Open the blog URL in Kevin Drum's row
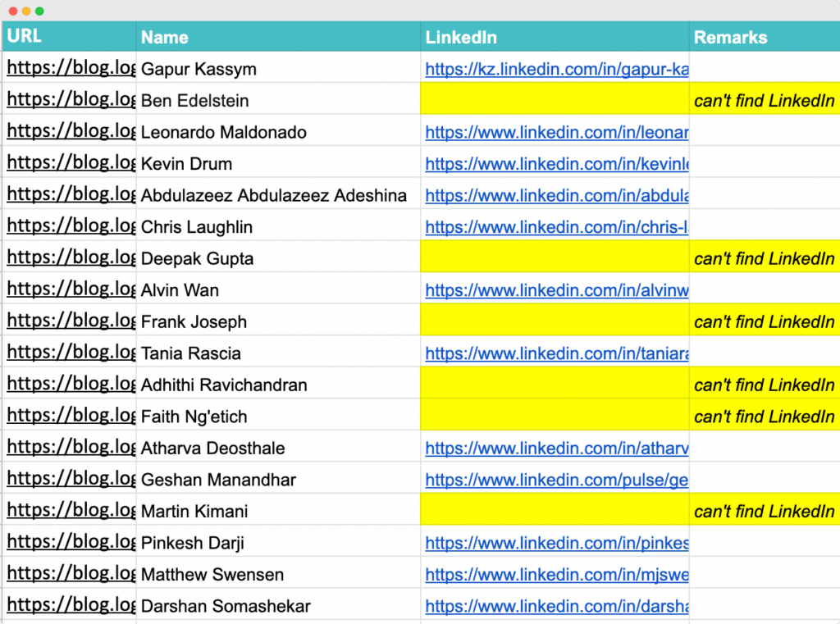The width and height of the screenshot is (840, 624). pos(71,163)
